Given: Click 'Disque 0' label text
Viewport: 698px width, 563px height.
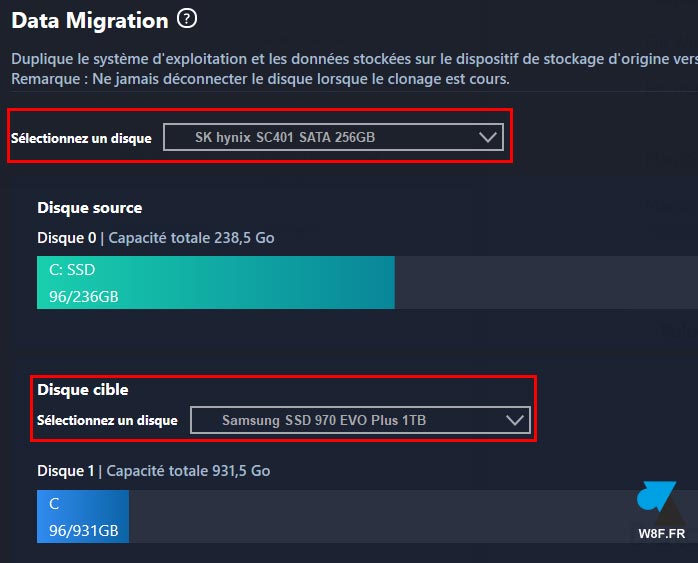Looking at the screenshot, I should (x=67, y=238).
